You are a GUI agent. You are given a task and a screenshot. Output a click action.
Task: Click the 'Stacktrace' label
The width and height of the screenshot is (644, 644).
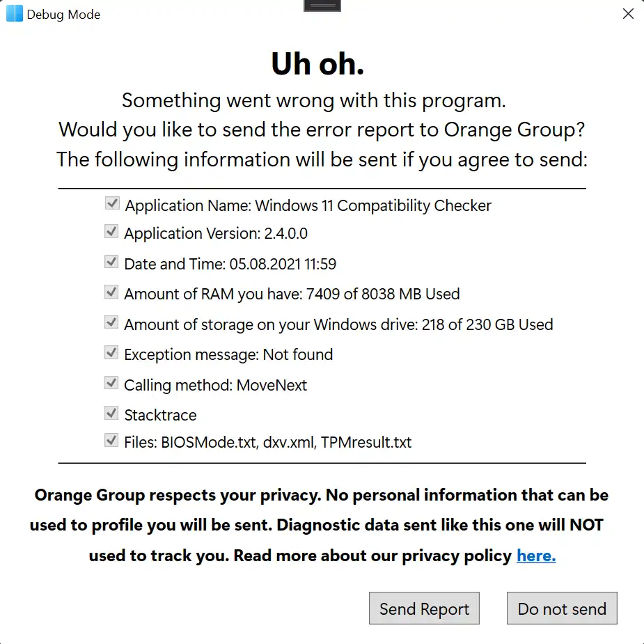click(160, 415)
